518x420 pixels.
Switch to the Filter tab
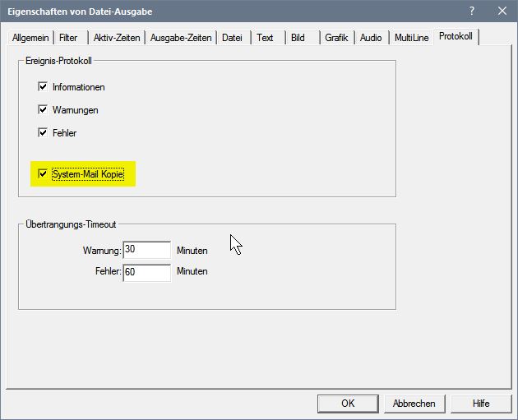click(68, 38)
